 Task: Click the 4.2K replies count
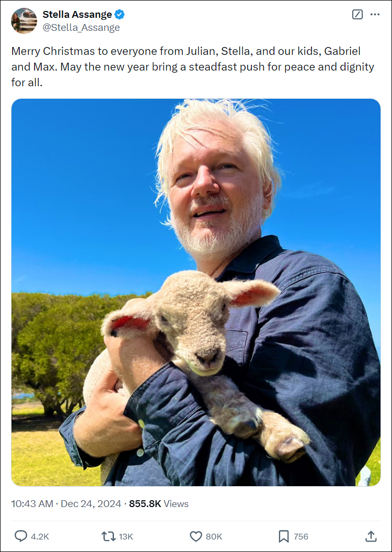pos(40,536)
